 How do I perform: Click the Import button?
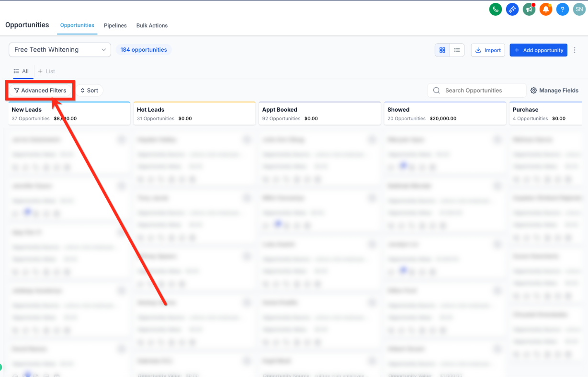tap(488, 50)
